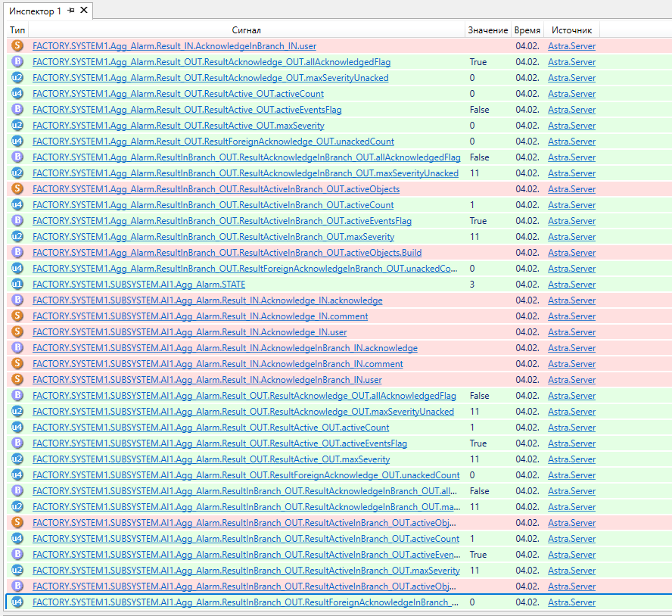Click the Источник column header
672x616 pixels.
click(571, 30)
